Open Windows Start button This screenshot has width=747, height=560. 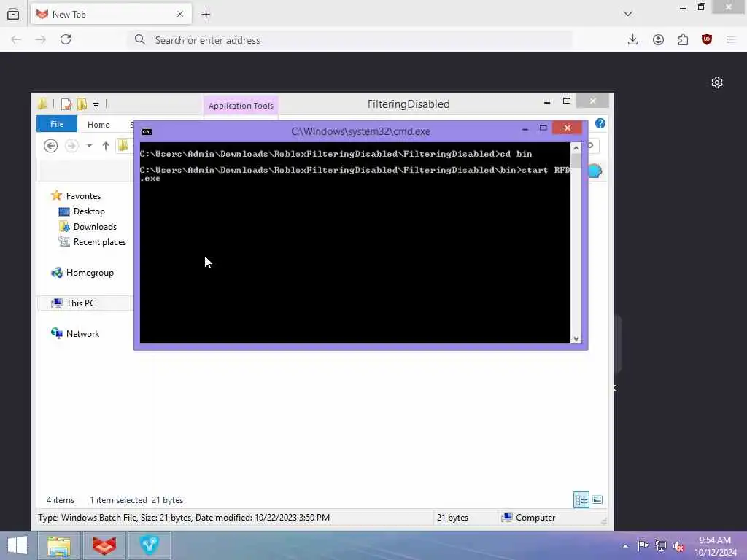[x=18, y=545]
